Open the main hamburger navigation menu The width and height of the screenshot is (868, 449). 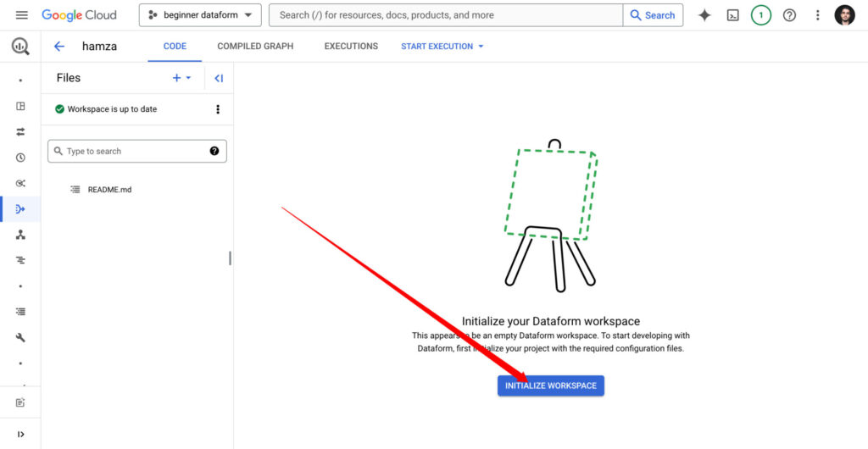click(x=22, y=15)
